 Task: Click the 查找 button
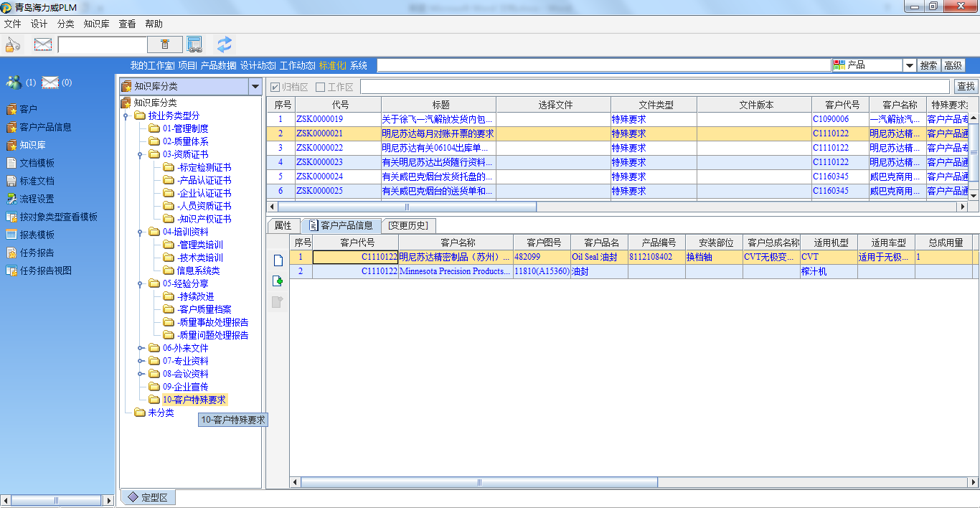coord(966,87)
